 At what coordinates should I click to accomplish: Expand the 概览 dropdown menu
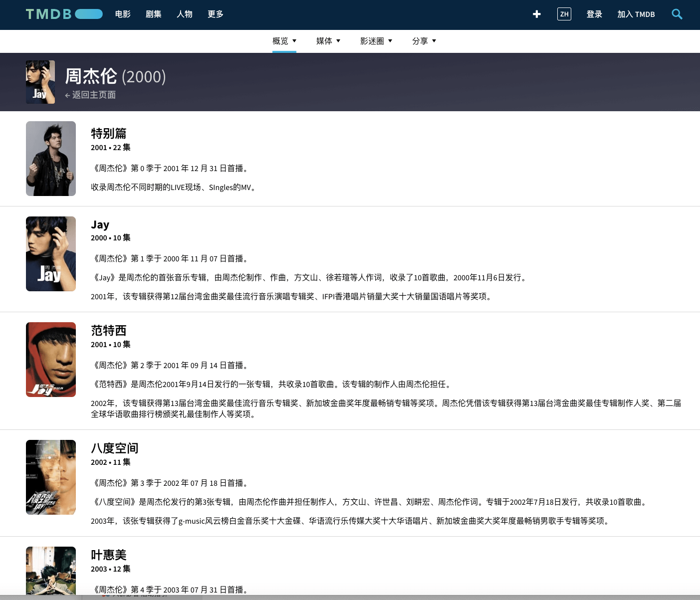click(x=284, y=41)
